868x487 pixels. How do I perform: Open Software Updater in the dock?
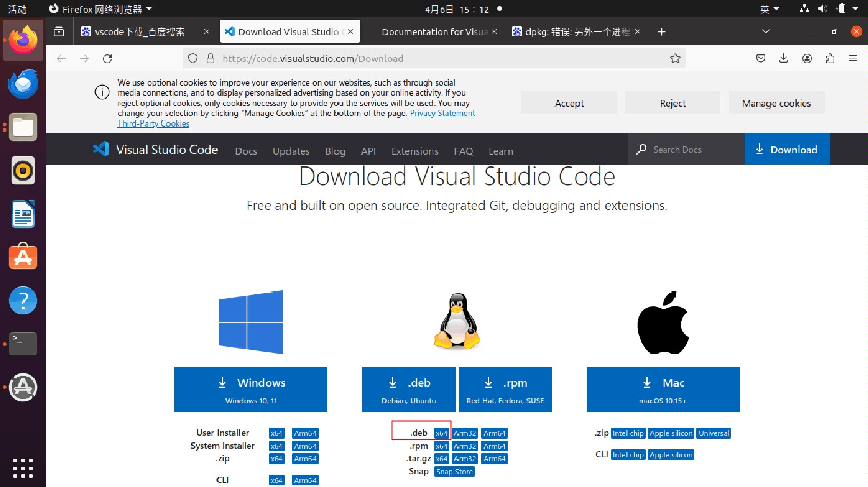(x=23, y=387)
